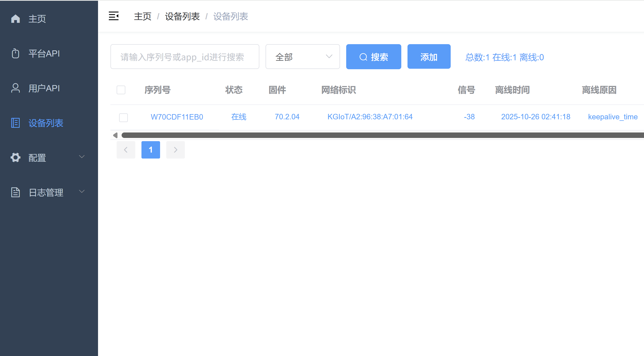The width and height of the screenshot is (644, 356).
Task: Click the 设备列表 list icon
Action: pyautogui.click(x=15, y=123)
